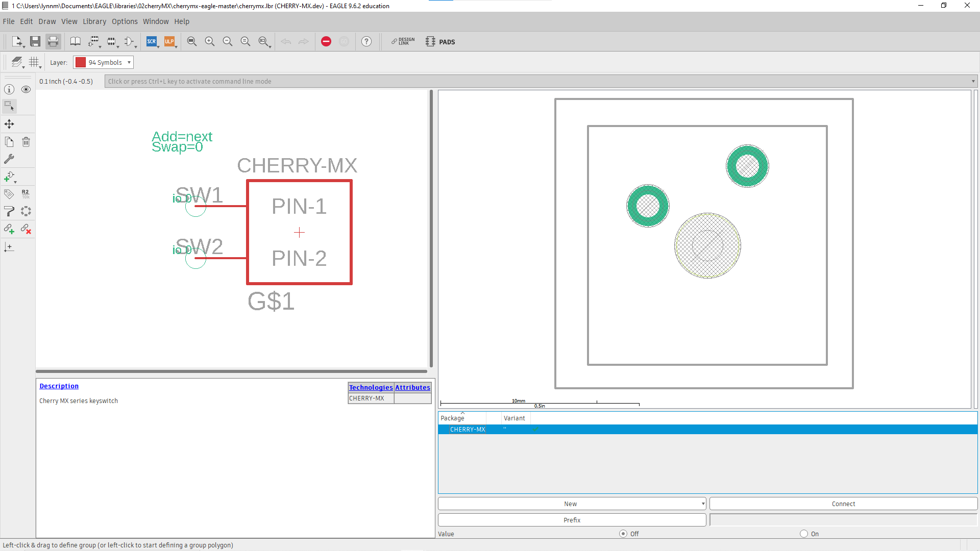The width and height of the screenshot is (980, 551).
Task: Open the Grid settings dropdown
Action: (35, 62)
